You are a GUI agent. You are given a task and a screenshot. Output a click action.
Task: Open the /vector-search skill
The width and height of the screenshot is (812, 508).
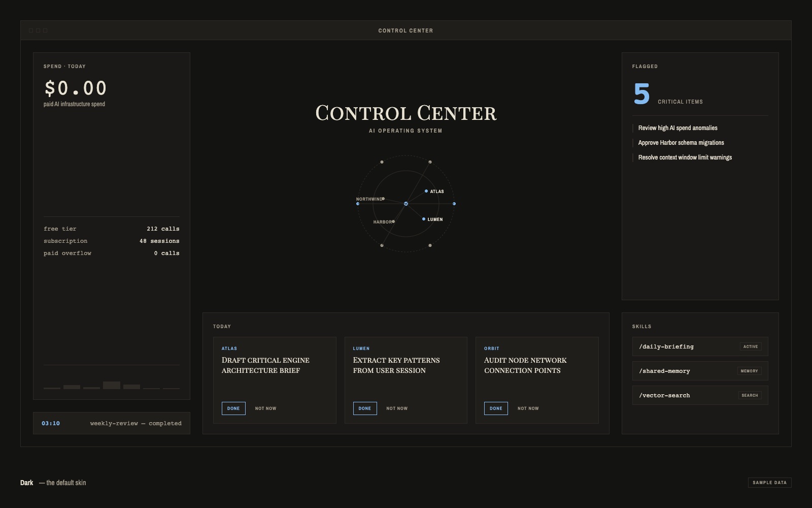click(x=700, y=395)
